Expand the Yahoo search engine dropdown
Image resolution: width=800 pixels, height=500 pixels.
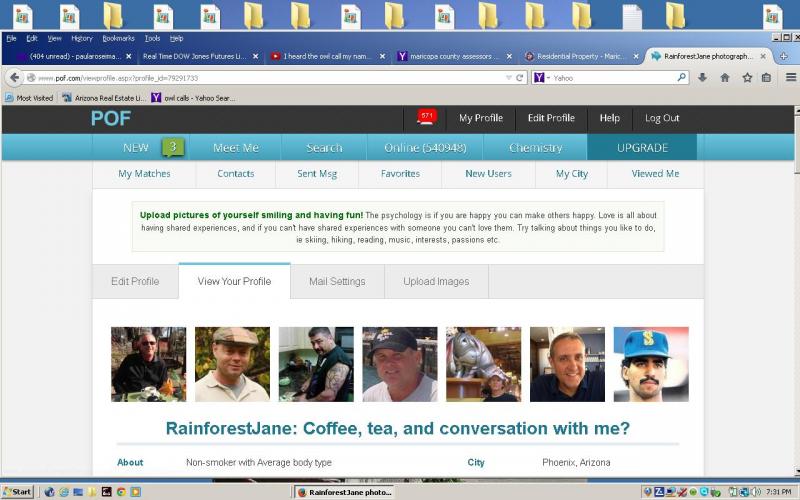(x=541, y=77)
